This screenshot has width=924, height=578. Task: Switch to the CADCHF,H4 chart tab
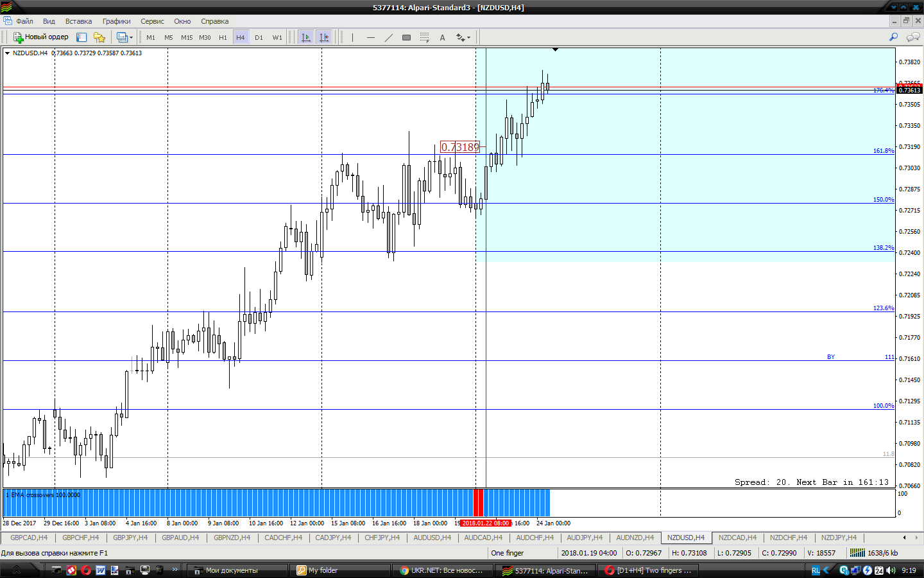click(283, 538)
